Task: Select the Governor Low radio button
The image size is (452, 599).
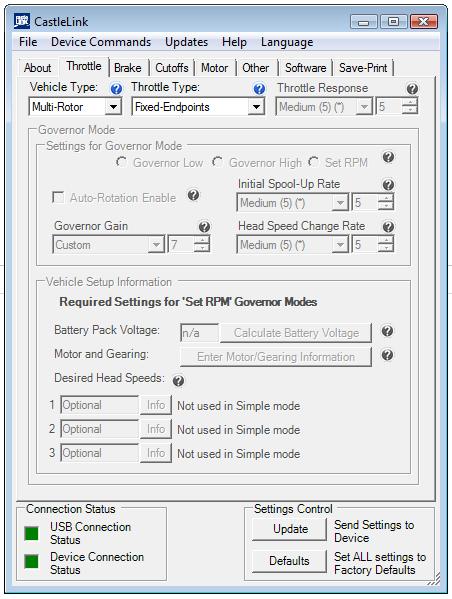Action: [x=122, y=162]
